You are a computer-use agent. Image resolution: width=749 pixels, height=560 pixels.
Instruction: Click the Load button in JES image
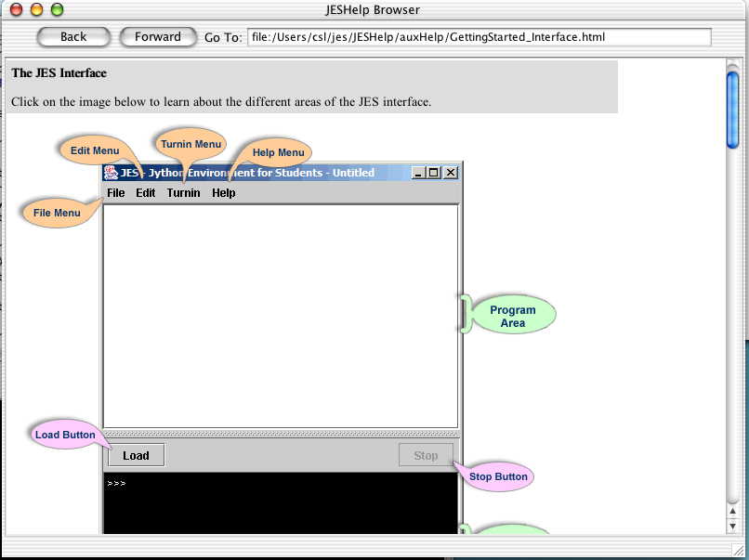[136, 455]
